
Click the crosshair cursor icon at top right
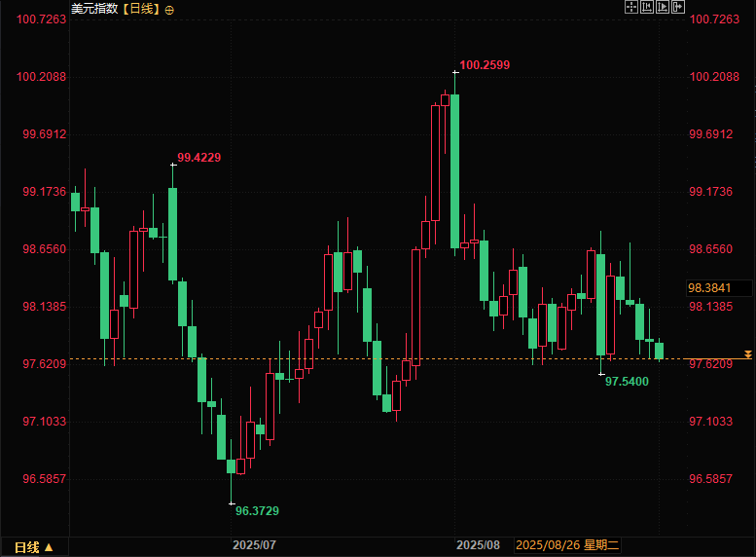click(x=631, y=7)
